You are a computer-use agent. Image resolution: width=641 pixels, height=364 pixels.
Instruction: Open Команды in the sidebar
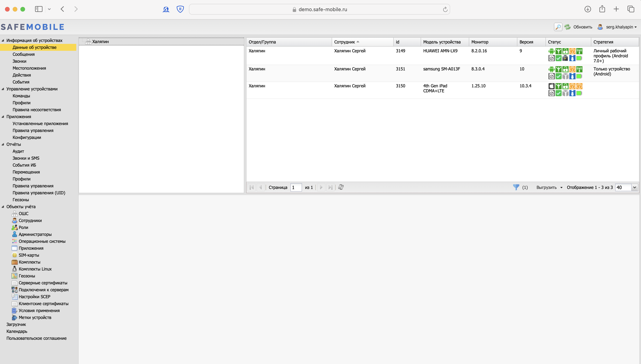pyautogui.click(x=21, y=96)
